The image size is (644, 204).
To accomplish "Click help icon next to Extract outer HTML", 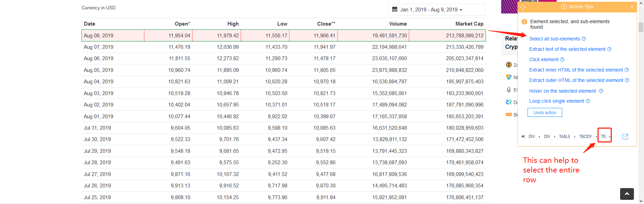I will [x=627, y=80].
